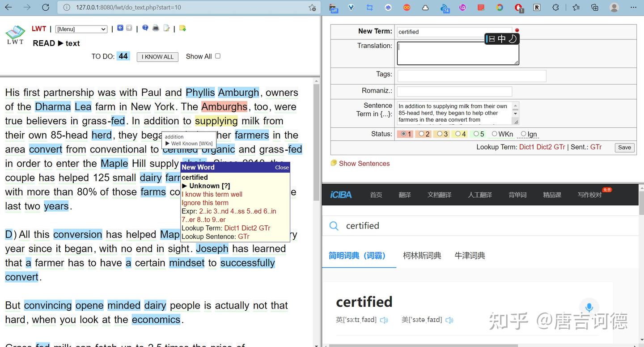Save the new term
The width and height of the screenshot is (644, 347).
point(624,148)
